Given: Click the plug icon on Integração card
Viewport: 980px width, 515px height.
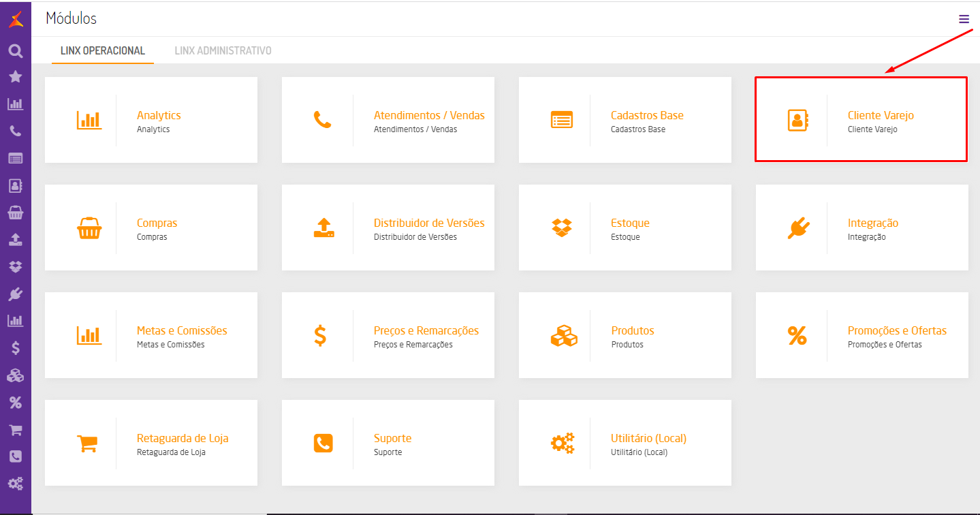Looking at the screenshot, I should point(798,228).
